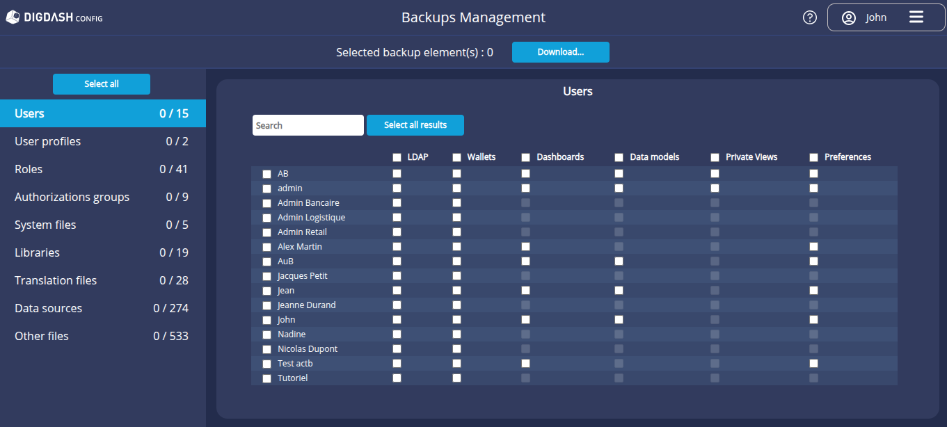The image size is (947, 427).
Task: Select the AB user checkbox
Action: (x=267, y=174)
